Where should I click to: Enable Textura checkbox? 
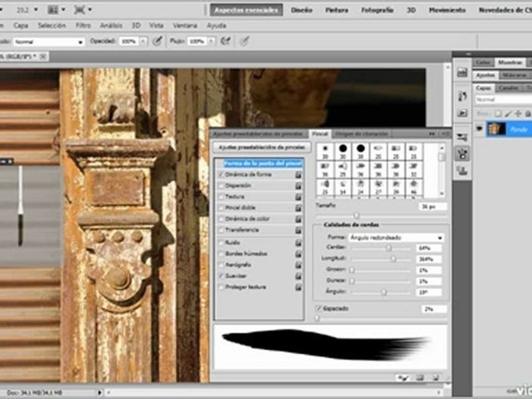coord(221,197)
